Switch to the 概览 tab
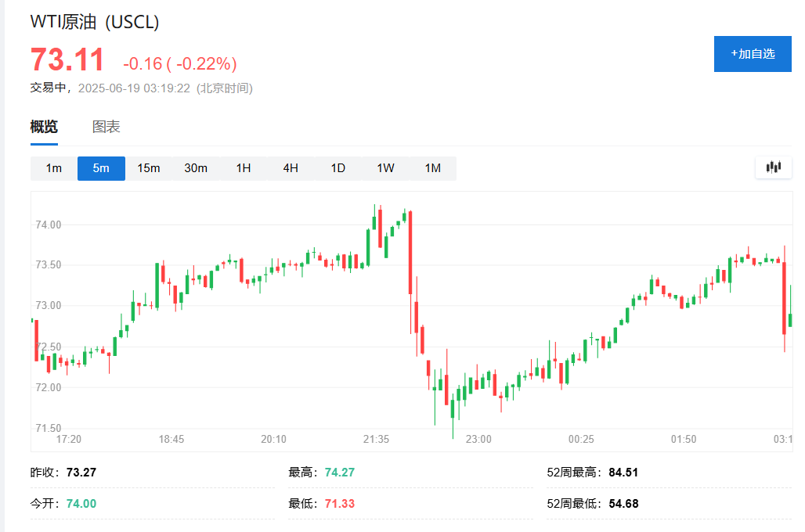Viewport: 805px width, 532px height. click(x=44, y=127)
